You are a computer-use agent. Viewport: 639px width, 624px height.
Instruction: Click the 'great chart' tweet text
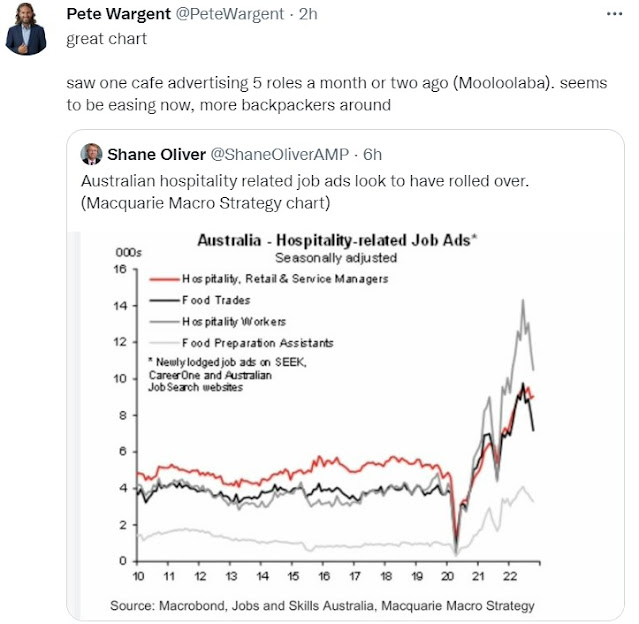(106, 39)
